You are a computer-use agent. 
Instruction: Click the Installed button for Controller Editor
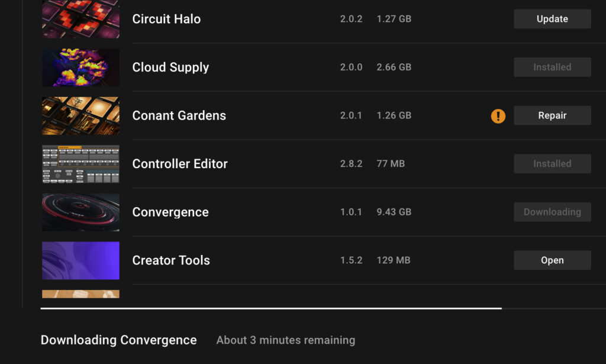(552, 164)
